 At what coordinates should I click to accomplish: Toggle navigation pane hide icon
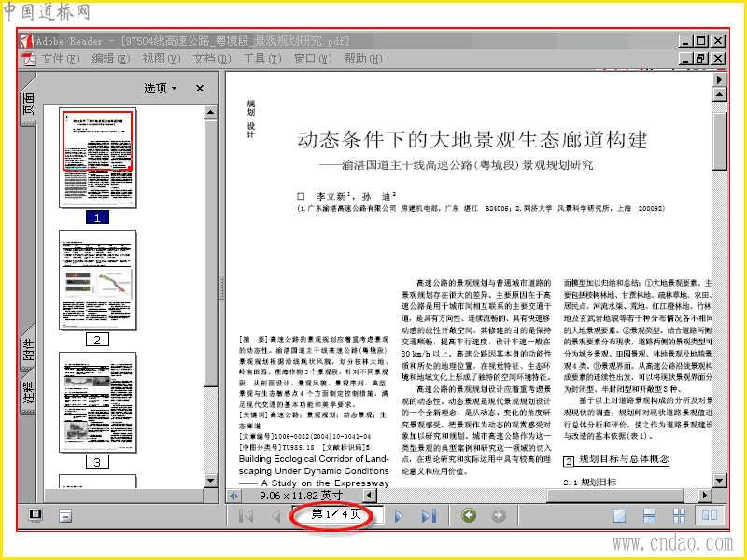pos(65,516)
